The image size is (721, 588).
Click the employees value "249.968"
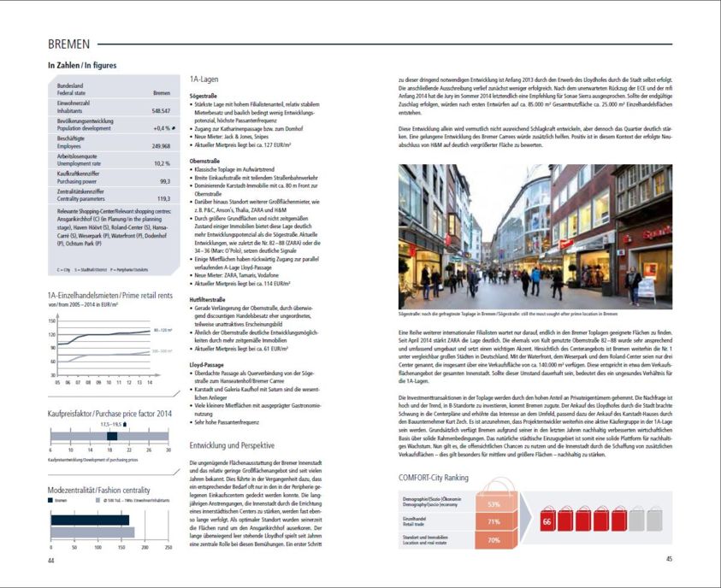pos(161,146)
